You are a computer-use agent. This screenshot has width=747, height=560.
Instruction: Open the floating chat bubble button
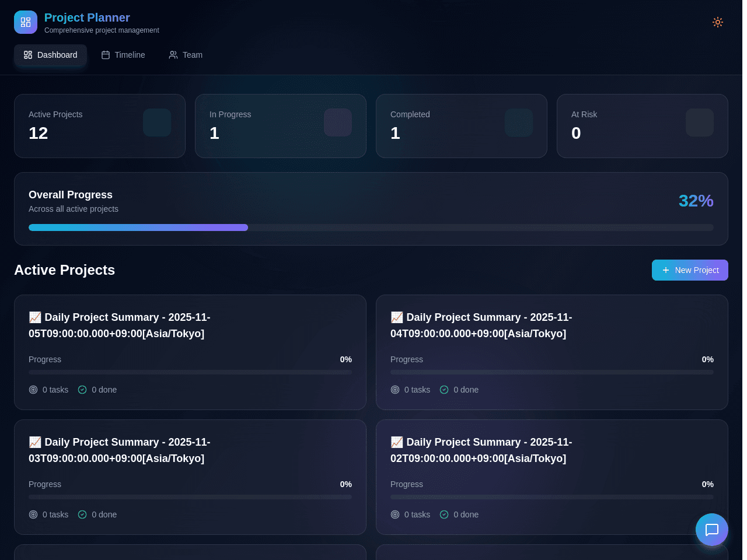(x=712, y=530)
